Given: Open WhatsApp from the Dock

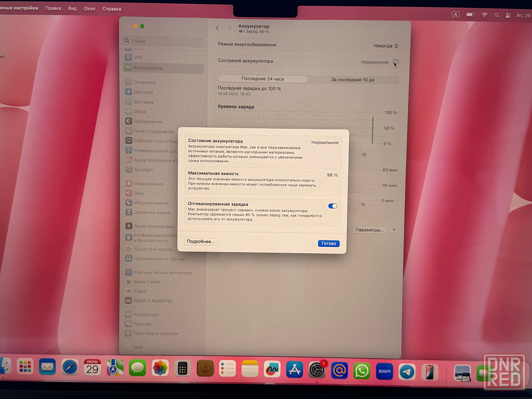Looking at the screenshot, I should click(x=362, y=371).
